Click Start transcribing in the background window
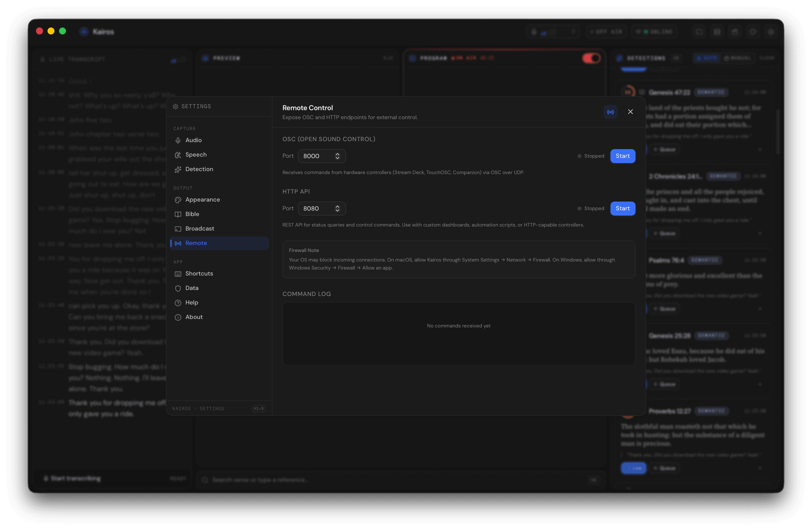The width and height of the screenshot is (812, 530). [x=73, y=479]
